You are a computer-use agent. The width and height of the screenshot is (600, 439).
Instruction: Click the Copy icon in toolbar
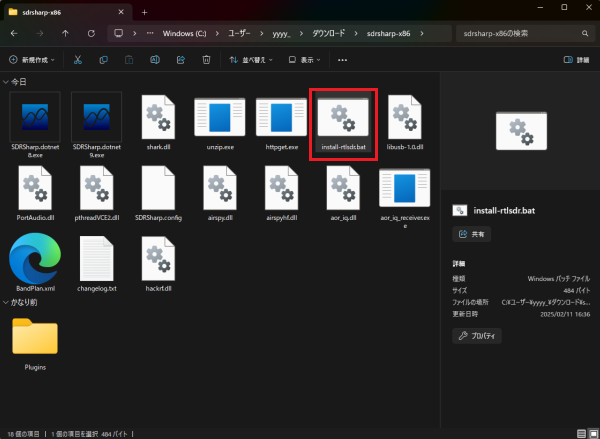[x=103, y=60]
